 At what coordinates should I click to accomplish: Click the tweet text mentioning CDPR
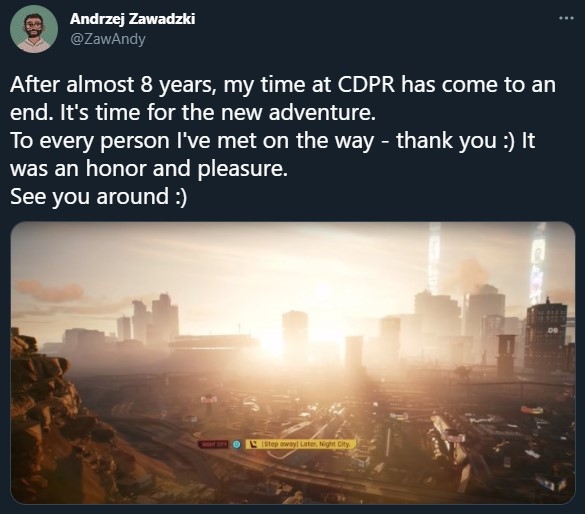point(283,85)
